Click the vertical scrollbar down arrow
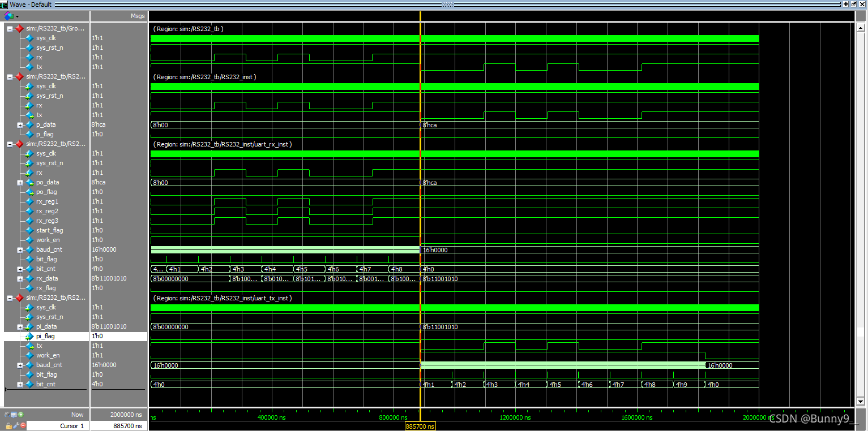 coord(861,402)
